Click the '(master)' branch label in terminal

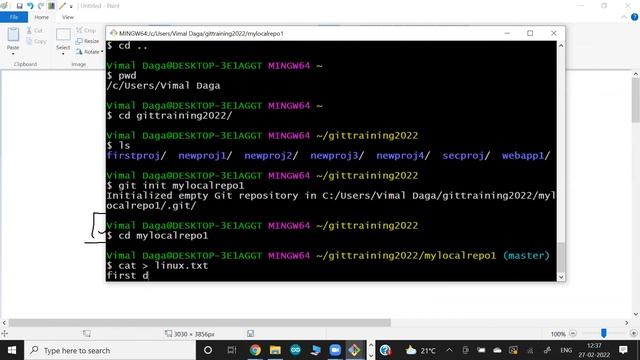[526, 256]
